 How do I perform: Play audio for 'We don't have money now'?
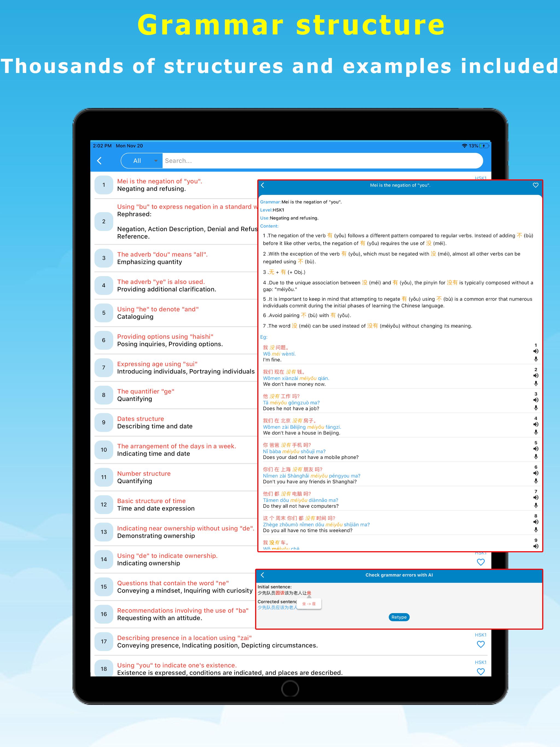[536, 375]
